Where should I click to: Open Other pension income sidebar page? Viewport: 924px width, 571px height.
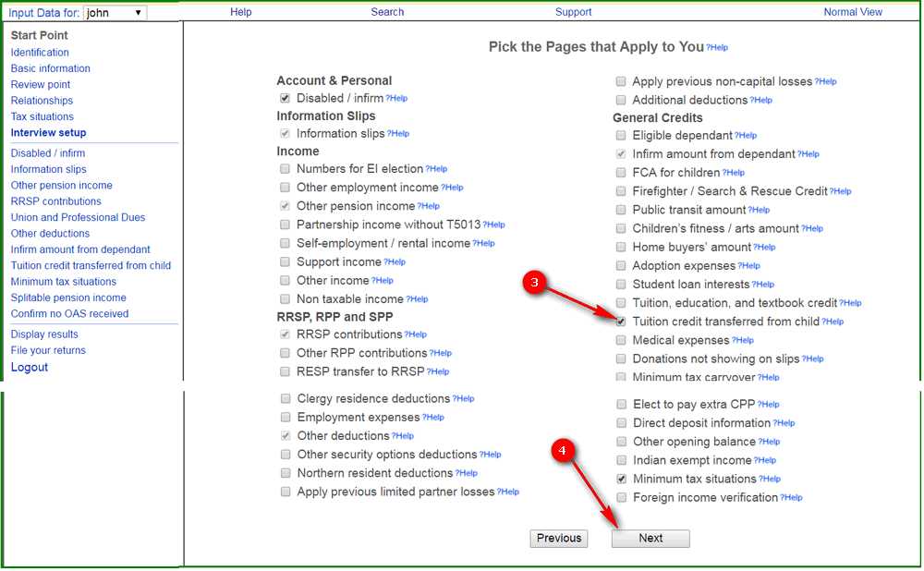point(61,185)
